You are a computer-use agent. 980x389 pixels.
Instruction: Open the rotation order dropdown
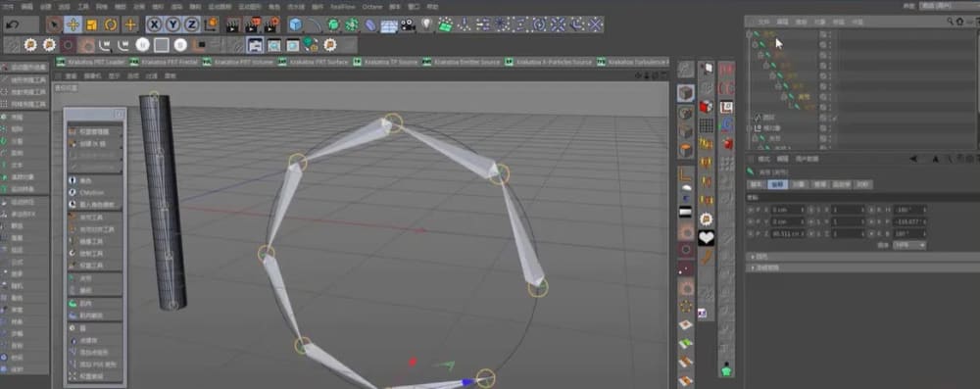(x=909, y=245)
